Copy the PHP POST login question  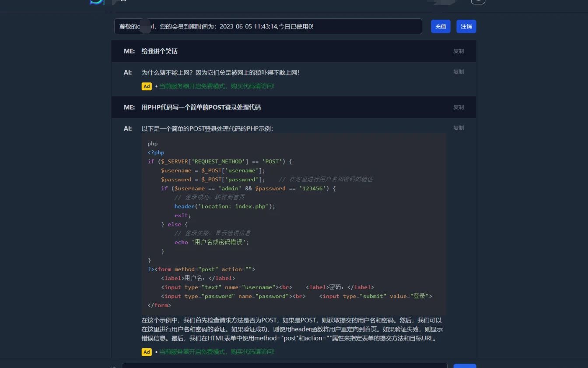458,107
